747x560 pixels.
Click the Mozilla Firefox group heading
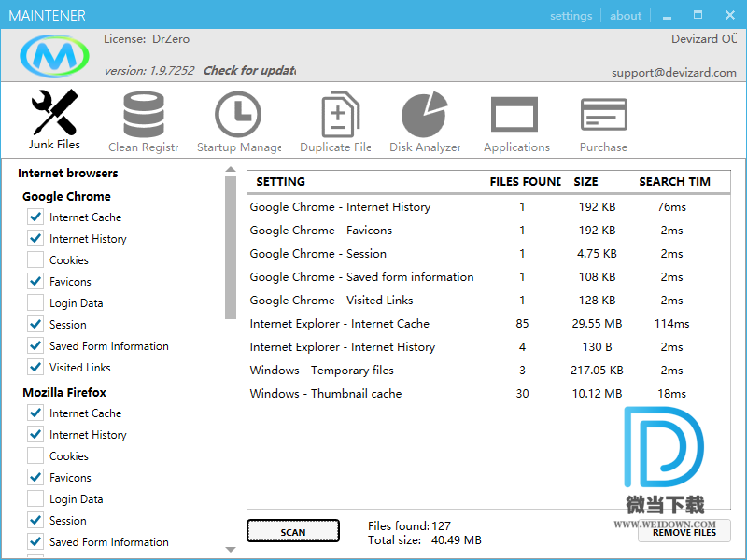(x=64, y=392)
